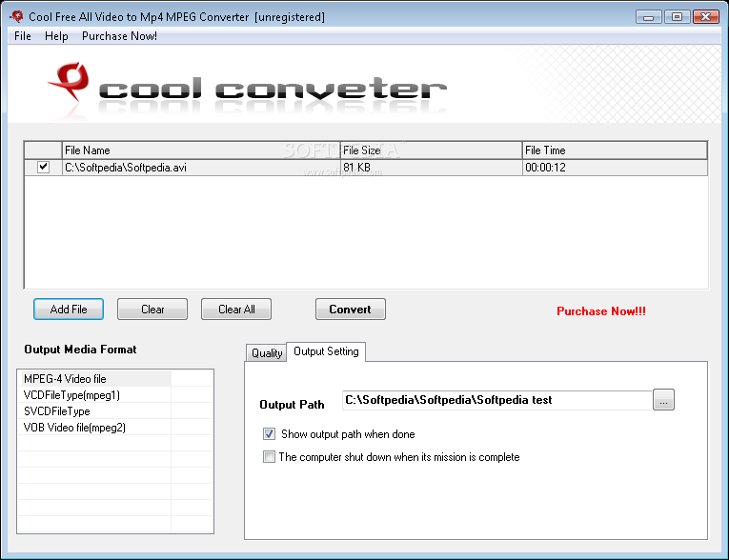Select VCDFileType(mpeg1) format
The image size is (729, 560).
tap(95, 395)
